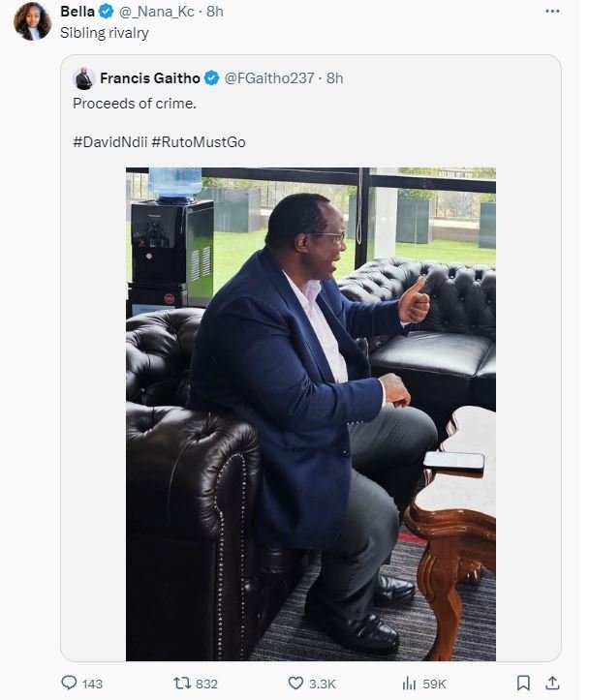
Task: Open view analytics bar chart icon
Action: 409,684
